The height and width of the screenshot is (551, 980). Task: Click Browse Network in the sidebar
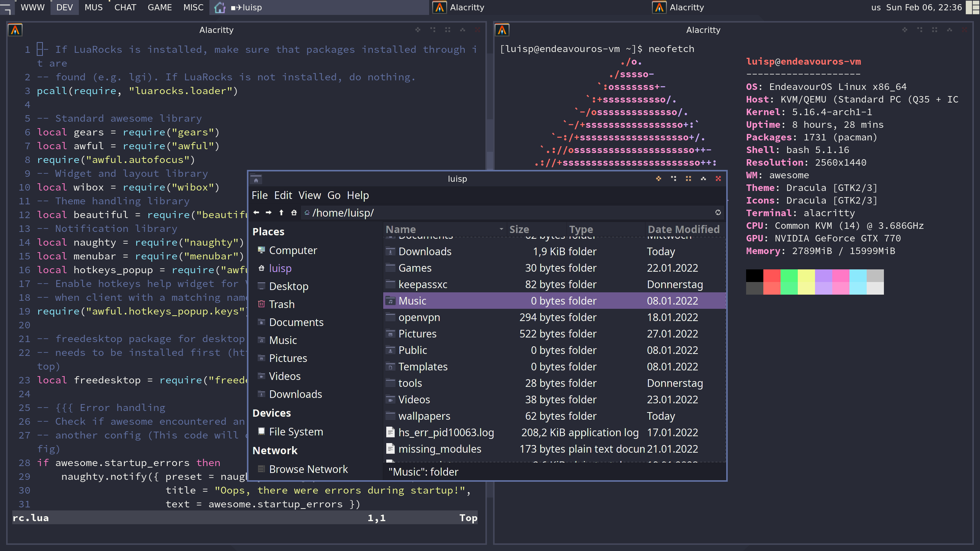pos(308,469)
